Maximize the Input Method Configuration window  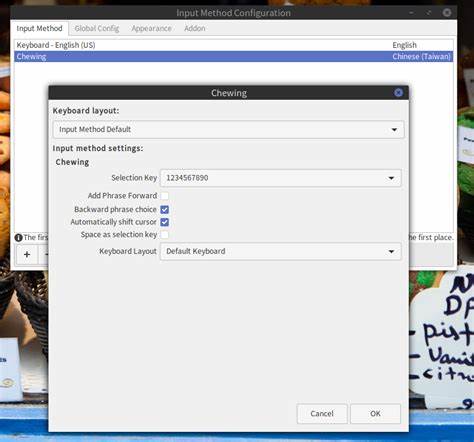pos(429,13)
